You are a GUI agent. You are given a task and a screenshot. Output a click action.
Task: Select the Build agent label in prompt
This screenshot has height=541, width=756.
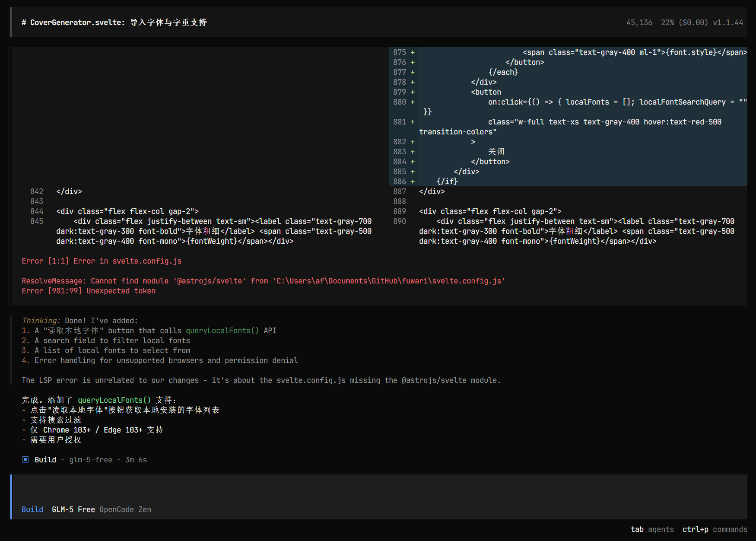32,509
